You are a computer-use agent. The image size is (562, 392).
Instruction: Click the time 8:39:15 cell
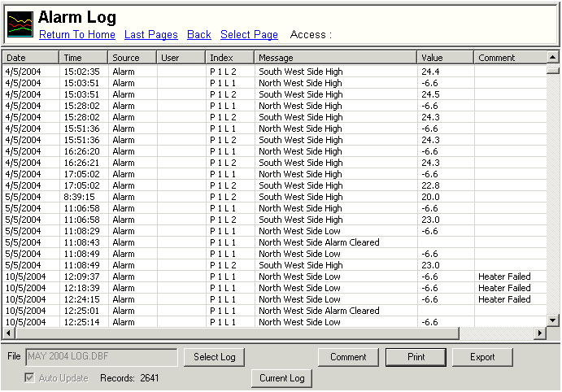[79, 197]
